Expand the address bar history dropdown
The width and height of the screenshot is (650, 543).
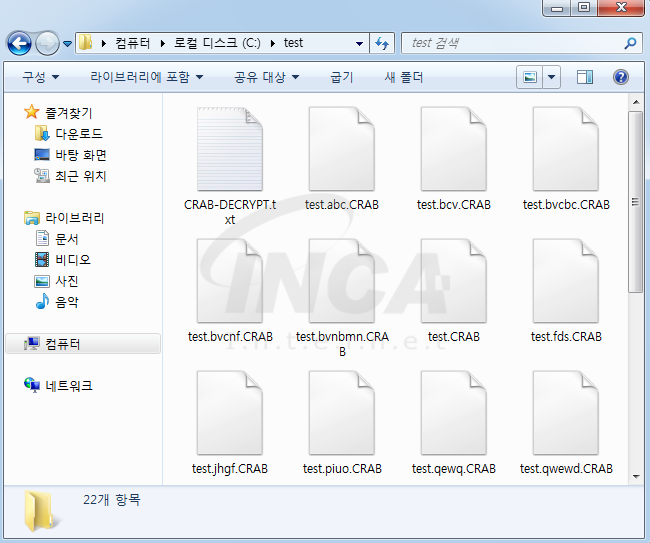click(x=359, y=43)
